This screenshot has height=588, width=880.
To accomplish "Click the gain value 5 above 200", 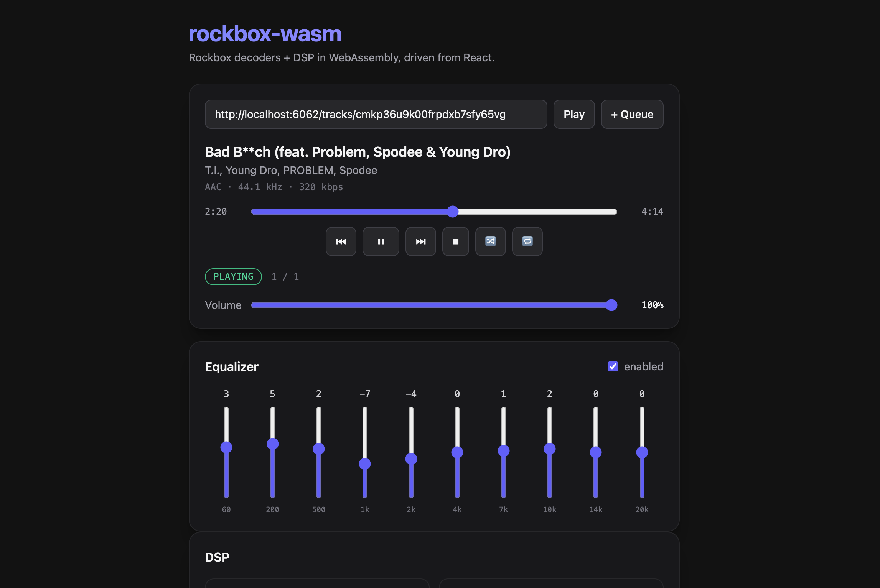I will tap(272, 394).
